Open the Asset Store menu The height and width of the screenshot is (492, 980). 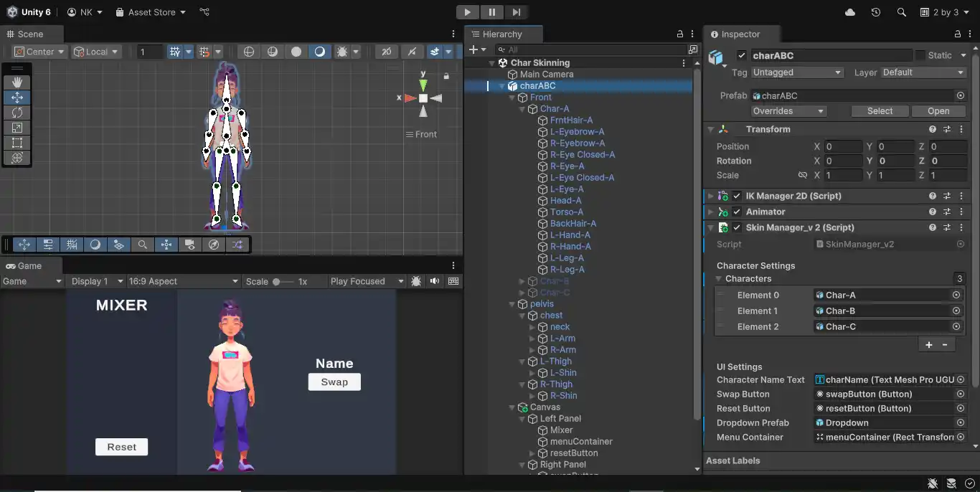[151, 12]
